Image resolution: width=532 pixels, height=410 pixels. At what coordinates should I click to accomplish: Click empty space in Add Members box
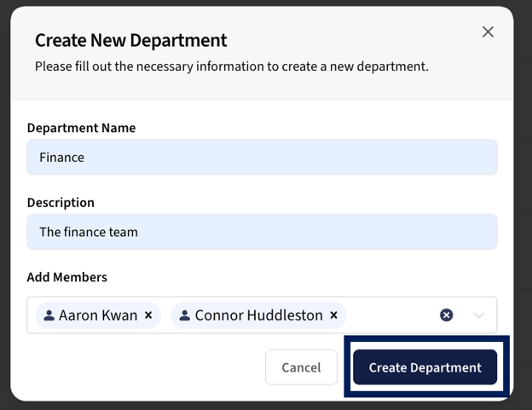[390, 315]
